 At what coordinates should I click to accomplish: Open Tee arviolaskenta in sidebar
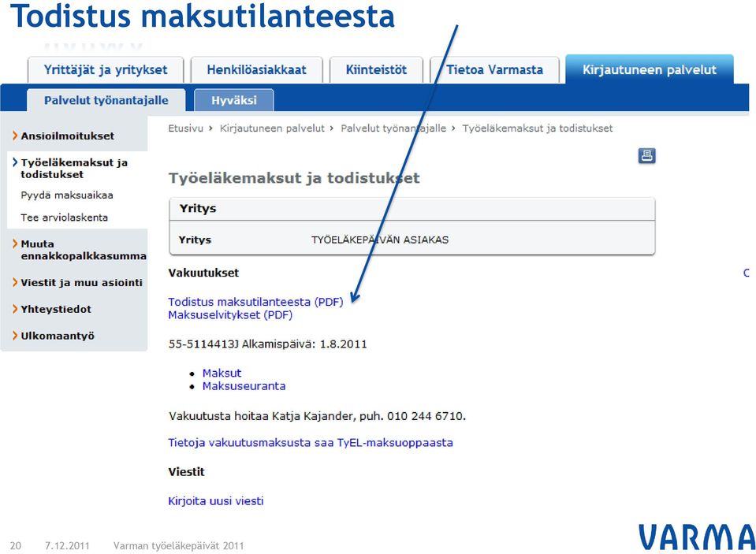point(64,218)
